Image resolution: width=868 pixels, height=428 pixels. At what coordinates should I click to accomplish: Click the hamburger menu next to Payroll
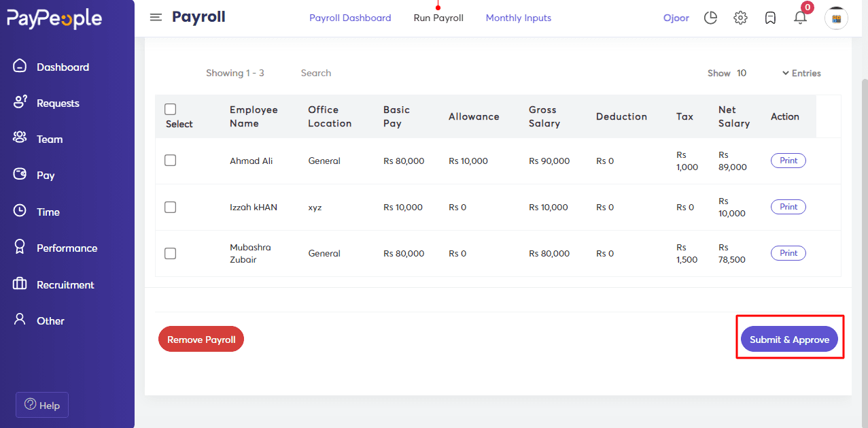coord(156,17)
